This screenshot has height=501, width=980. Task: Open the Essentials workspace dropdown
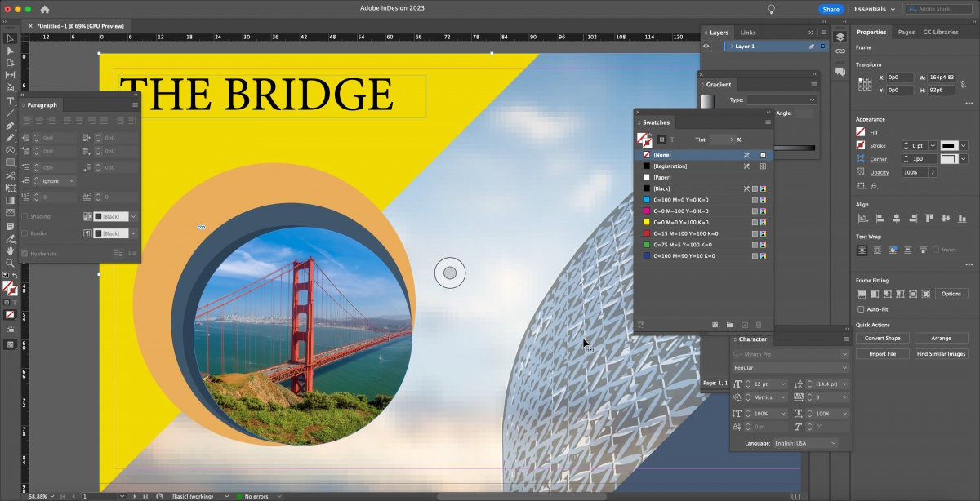tap(875, 9)
